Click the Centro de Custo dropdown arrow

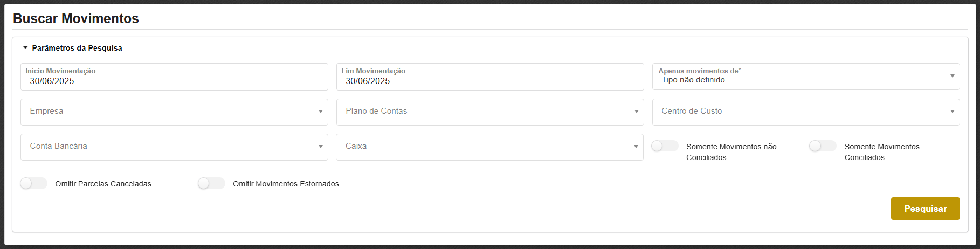(x=952, y=112)
